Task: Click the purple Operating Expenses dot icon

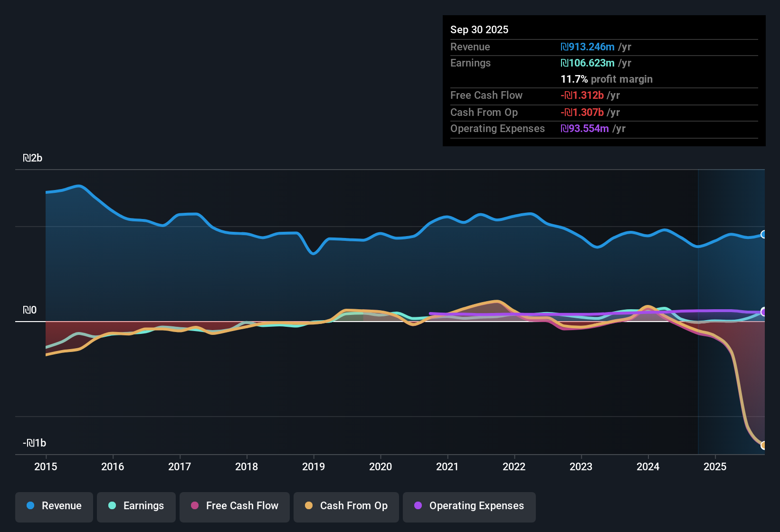Action: click(418, 506)
